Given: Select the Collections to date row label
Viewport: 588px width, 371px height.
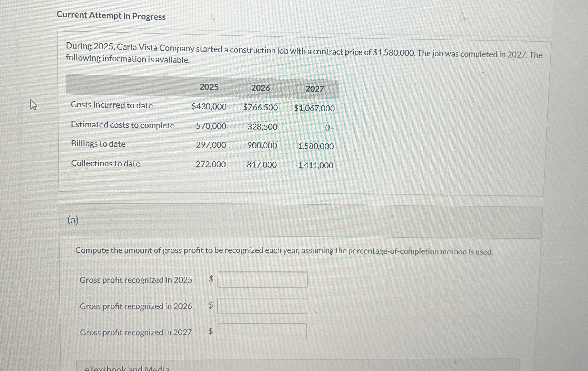Looking at the screenshot, I should (x=105, y=164).
